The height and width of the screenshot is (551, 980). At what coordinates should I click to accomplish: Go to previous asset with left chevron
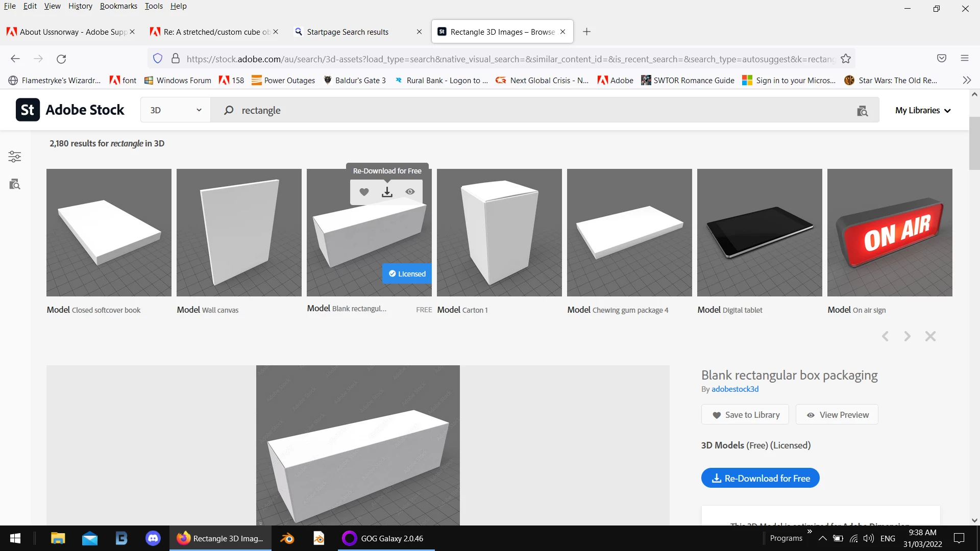point(885,336)
